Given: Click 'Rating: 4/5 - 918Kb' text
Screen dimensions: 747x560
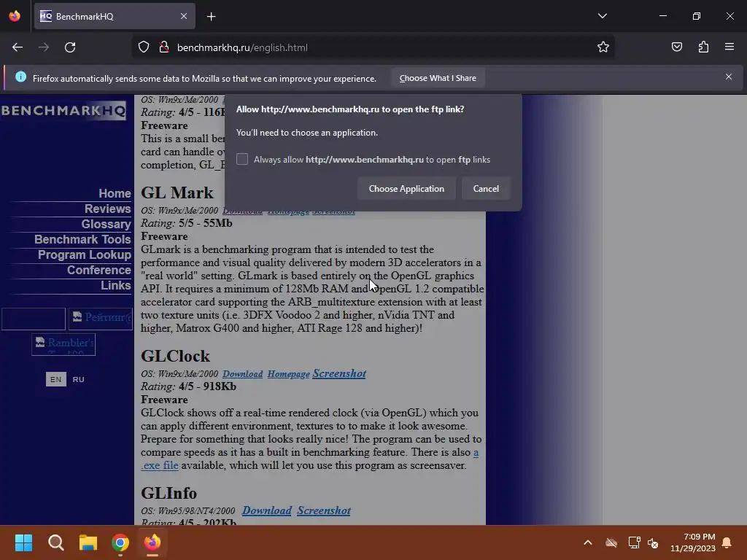Looking at the screenshot, I should tap(189, 386).
